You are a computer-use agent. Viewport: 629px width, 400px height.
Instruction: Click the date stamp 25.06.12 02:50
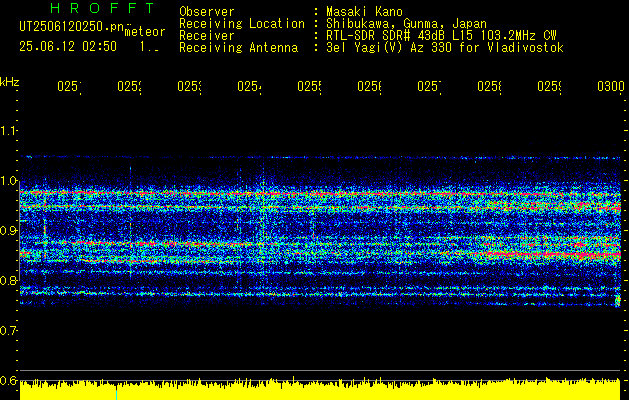pyautogui.click(x=68, y=47)
